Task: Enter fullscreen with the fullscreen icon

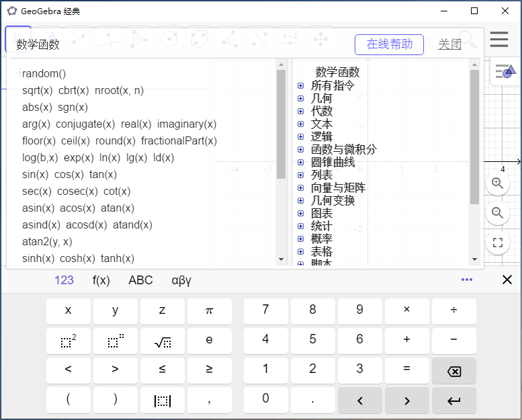Action: pyautogui.click(x=497, y=243)
